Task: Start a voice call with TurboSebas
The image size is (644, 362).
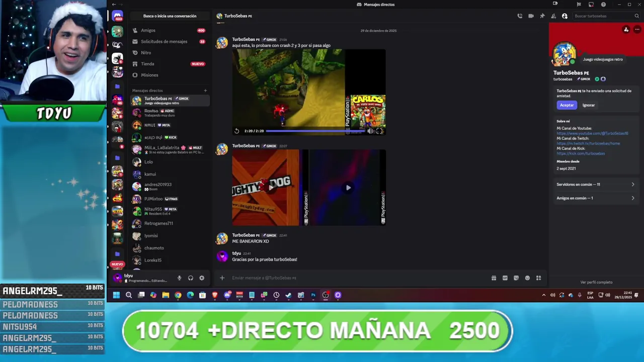Action: click(520, 16)
